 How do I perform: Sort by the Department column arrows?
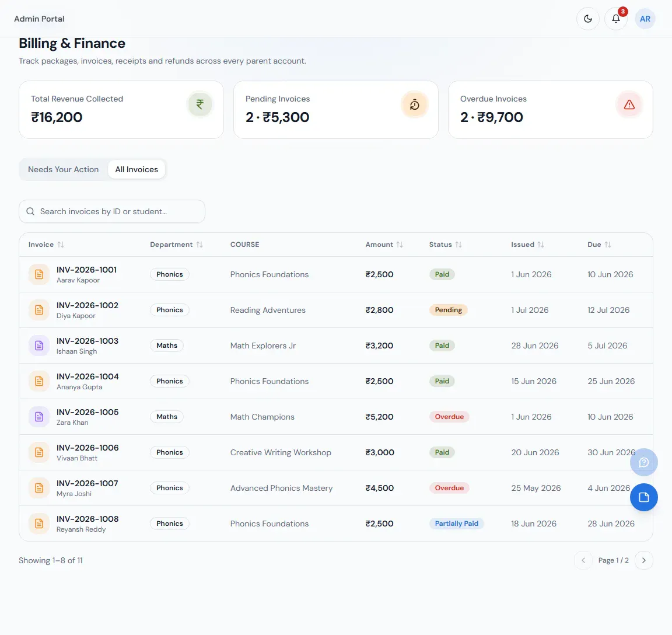pyautogui.click(x=199, y=245)
